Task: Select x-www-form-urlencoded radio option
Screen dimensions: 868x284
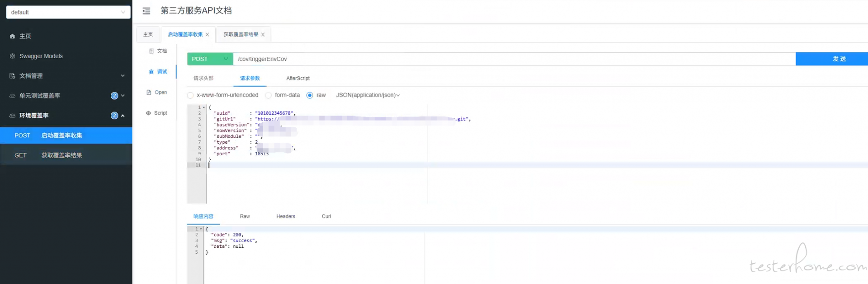Action: [x=190, y=95]
